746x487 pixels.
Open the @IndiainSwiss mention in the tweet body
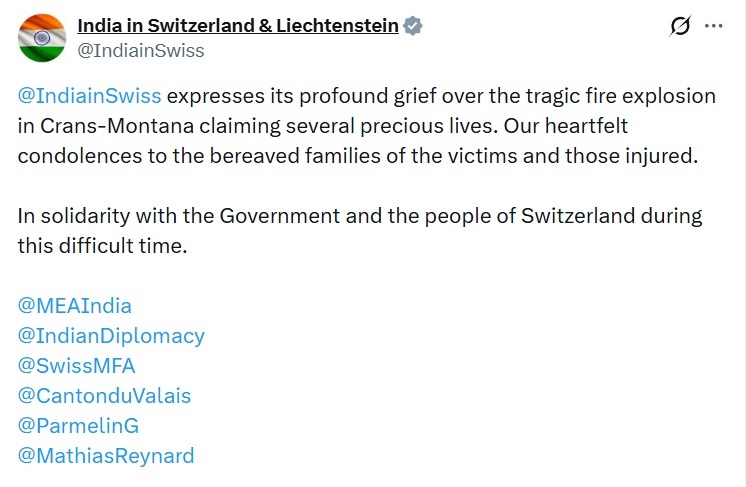point(89,96)
